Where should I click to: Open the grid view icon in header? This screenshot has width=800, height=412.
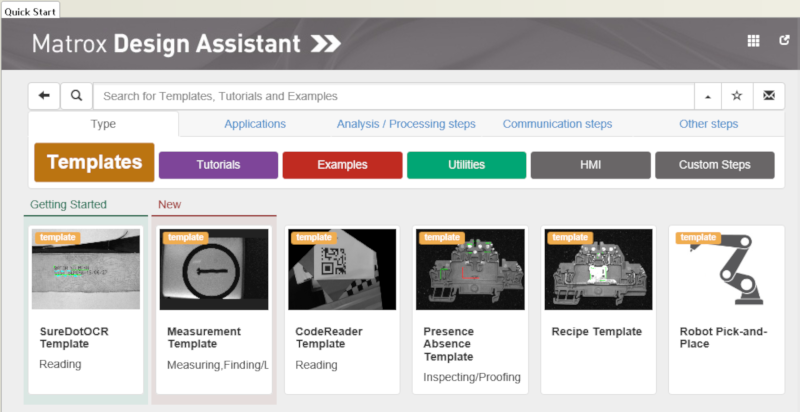[x=753, y=41]
